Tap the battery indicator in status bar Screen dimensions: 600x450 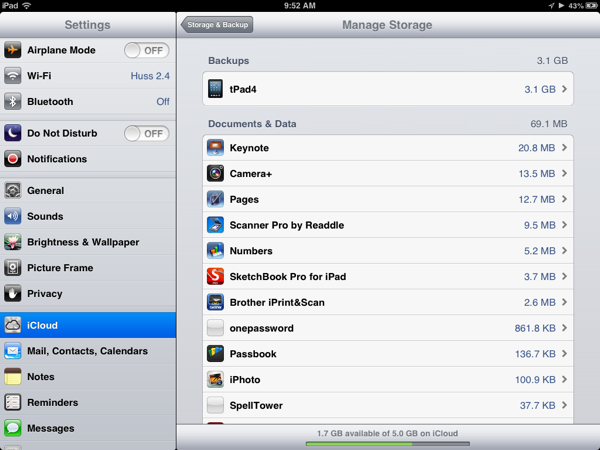(591, 5)
